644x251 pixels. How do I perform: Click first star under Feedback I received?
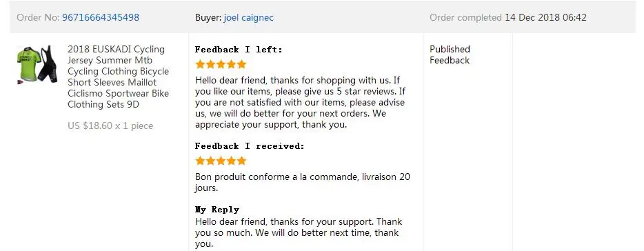point(200,161)
